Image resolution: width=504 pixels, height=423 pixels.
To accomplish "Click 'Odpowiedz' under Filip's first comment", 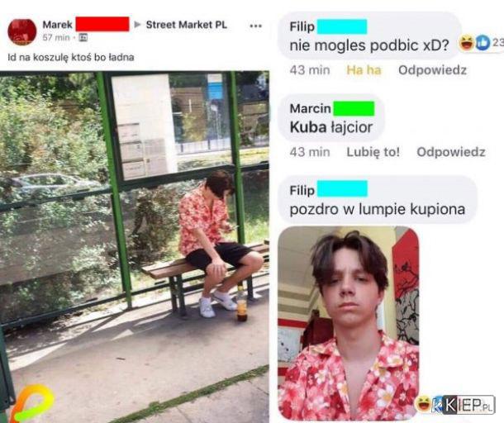I will point(432,69).
